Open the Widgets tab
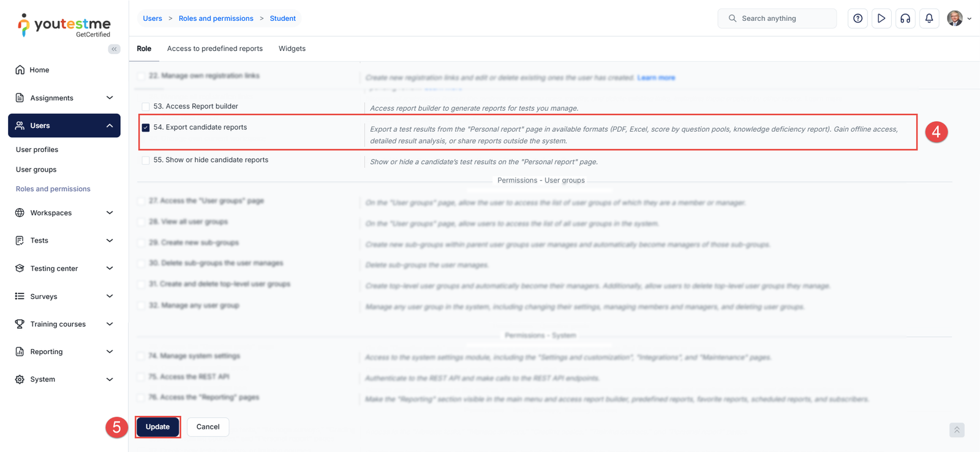 (292, 49)
